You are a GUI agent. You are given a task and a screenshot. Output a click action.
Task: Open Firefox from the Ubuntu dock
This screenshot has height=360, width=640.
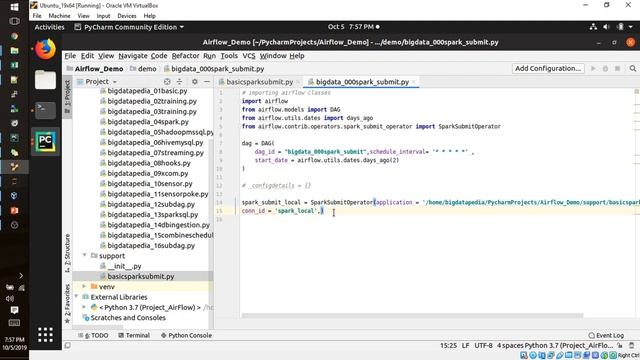45,49
